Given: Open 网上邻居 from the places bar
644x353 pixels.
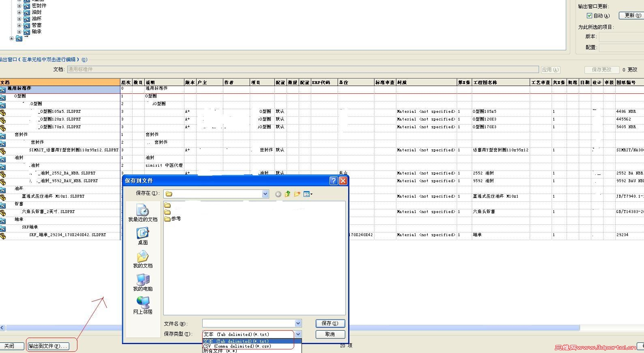Looking at the screenshot, I should [x=143, y=305].
